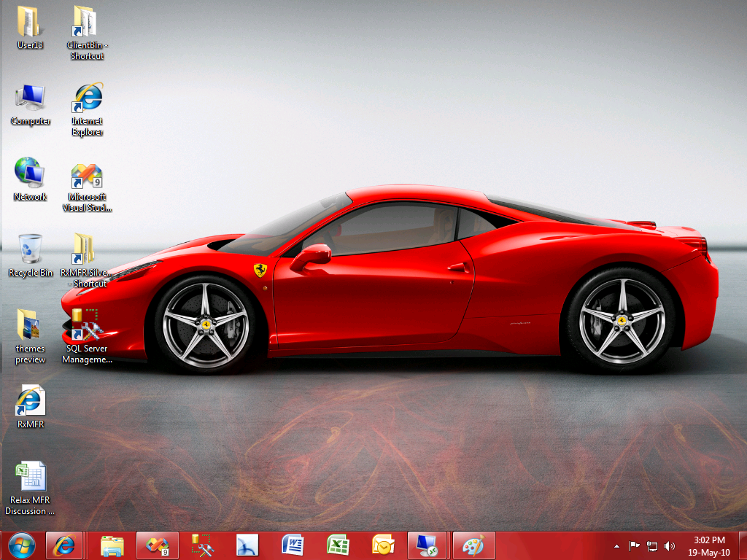Open the Computer icon on desktop

[x=29, y=98]
